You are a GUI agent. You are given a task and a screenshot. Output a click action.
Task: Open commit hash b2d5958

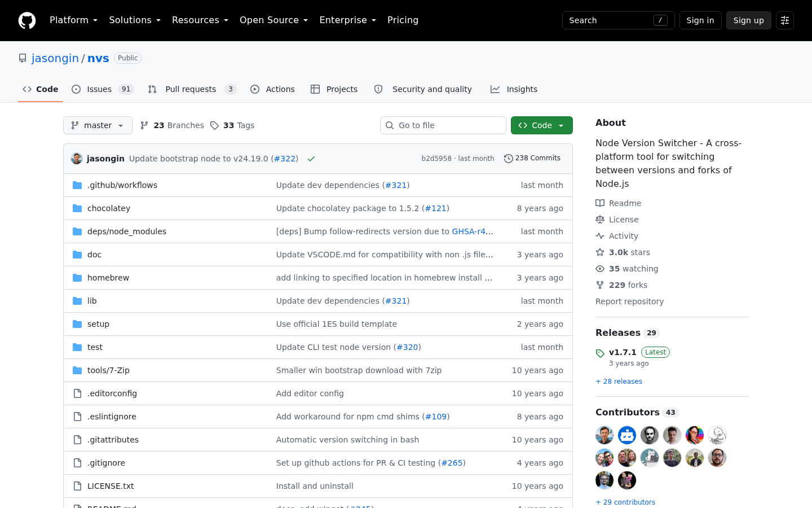click(436, 159)
